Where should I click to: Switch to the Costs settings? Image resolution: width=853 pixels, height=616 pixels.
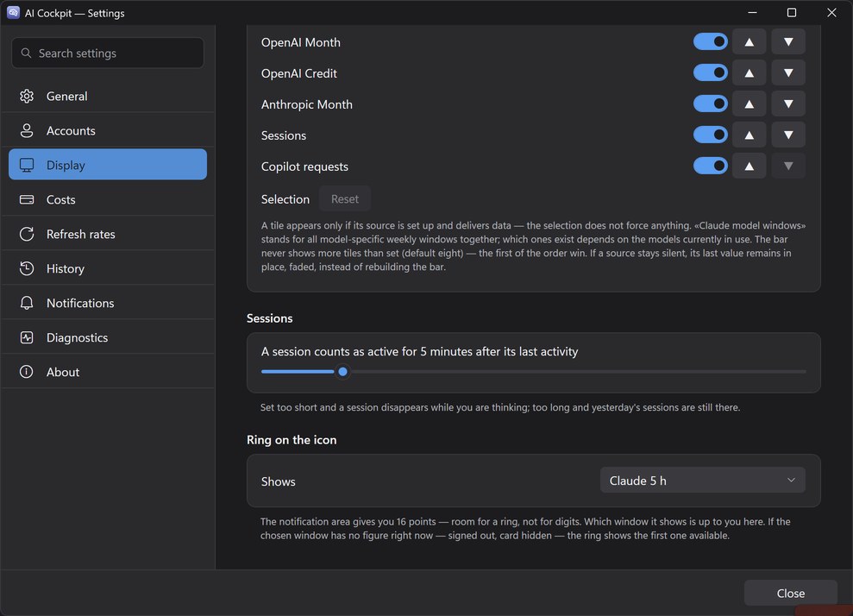point(108,199)
